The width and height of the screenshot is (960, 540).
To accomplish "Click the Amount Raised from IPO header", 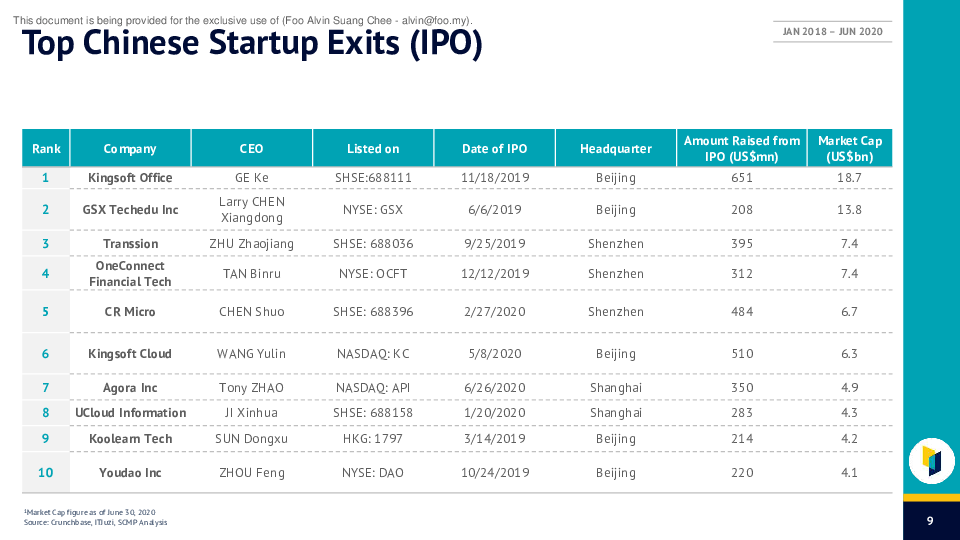I will [x=742, y=149].
